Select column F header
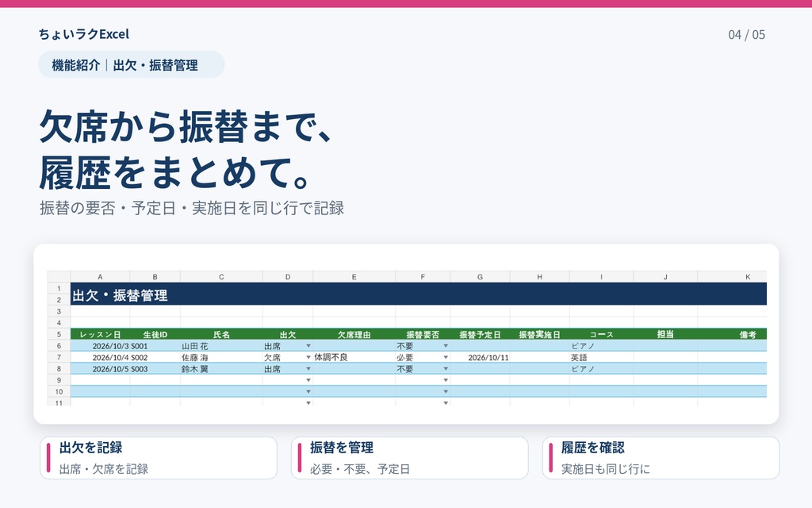Image resolution: width=812 pixels, height=508 pixels. [423, 277]
